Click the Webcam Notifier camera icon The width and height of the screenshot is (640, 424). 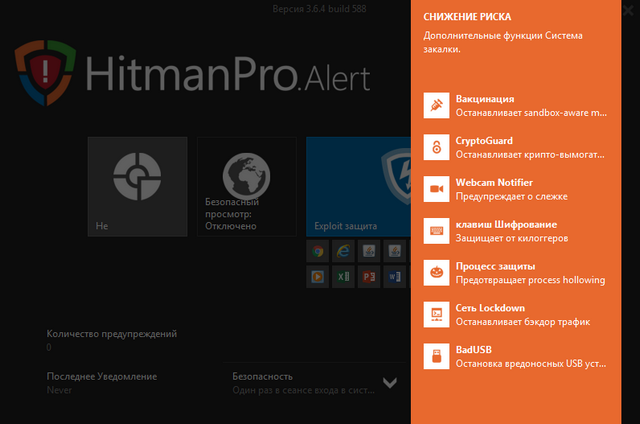click(x=436, y=189)
